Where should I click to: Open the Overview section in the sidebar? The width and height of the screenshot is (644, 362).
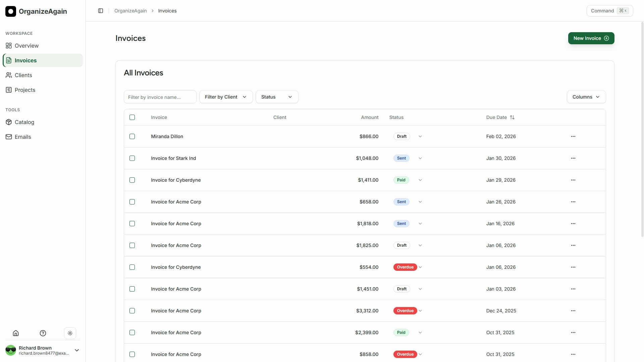click(26, 46)
